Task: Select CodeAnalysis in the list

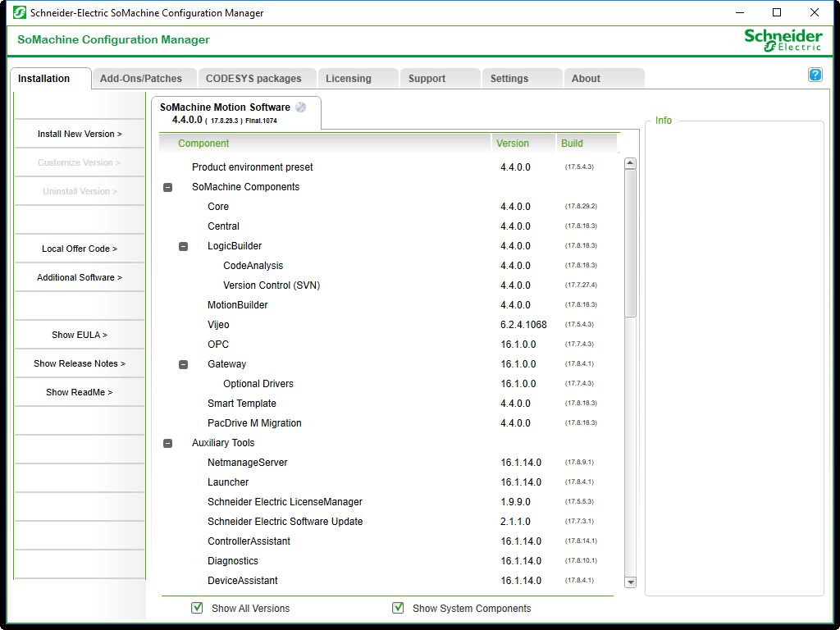Action: pyautogui.click(x=390, y=266)
